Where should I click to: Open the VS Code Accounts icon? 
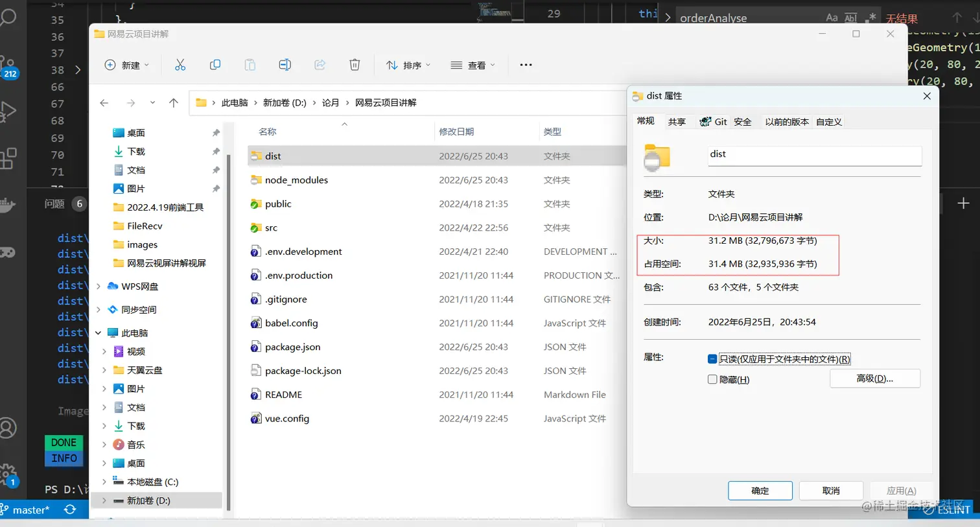(8, 428)
